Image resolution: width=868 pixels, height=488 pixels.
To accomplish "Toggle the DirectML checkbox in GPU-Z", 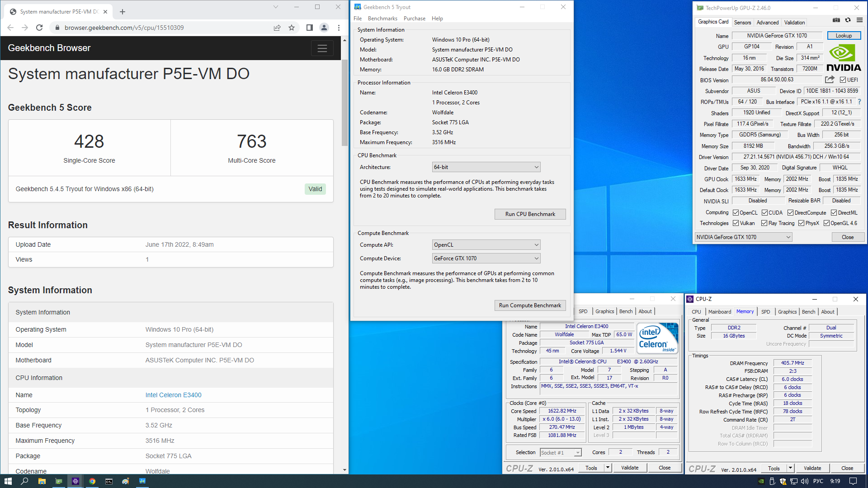I will pyautogui.click(x=834, y=213).
